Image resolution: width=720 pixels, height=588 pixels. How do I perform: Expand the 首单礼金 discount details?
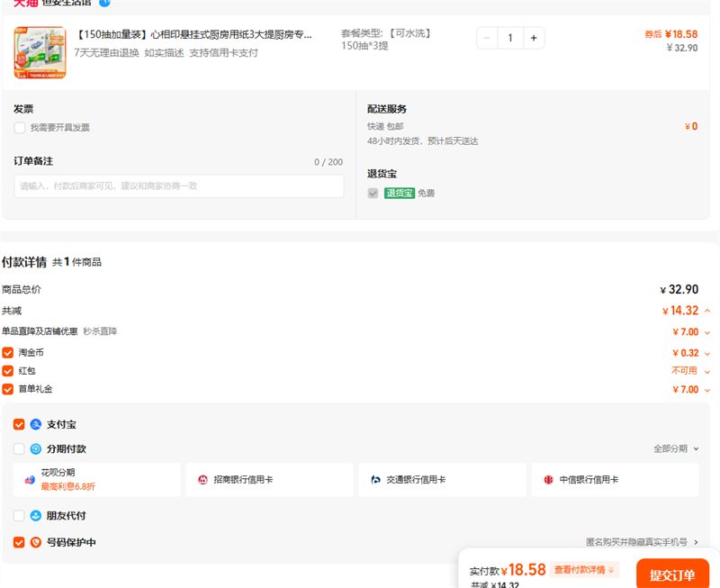707,390
